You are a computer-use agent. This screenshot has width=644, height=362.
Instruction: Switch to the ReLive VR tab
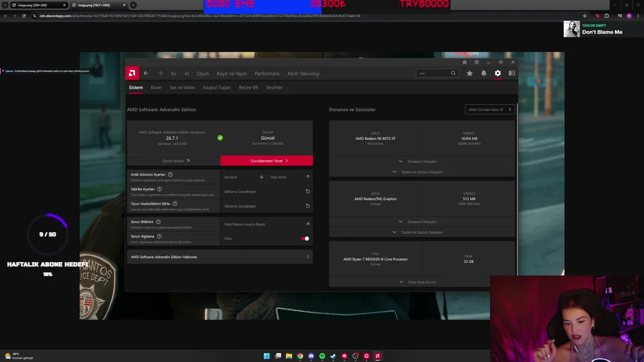(x=249, y=87)
